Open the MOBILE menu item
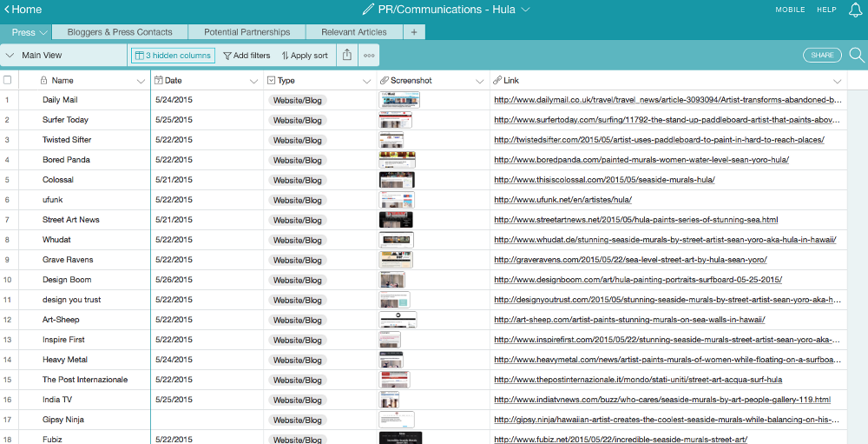868x444 pixels. click(x=790, y=10)
